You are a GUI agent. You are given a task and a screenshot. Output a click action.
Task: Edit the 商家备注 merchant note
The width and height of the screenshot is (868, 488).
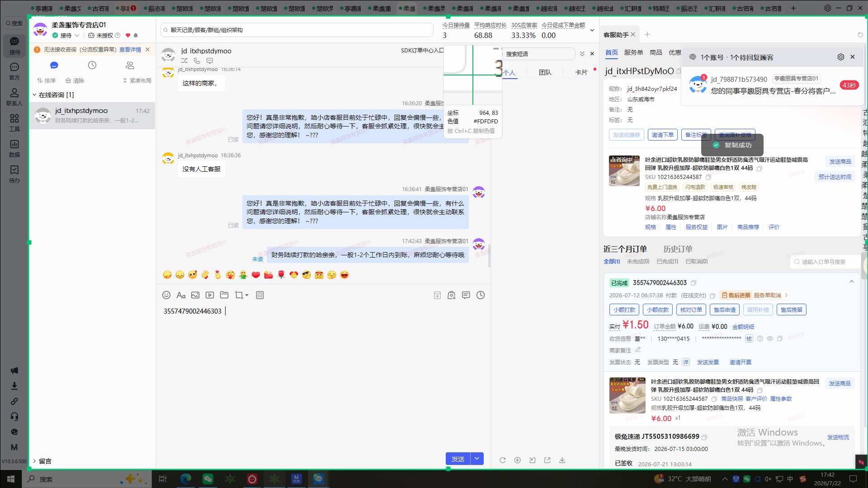638,350
